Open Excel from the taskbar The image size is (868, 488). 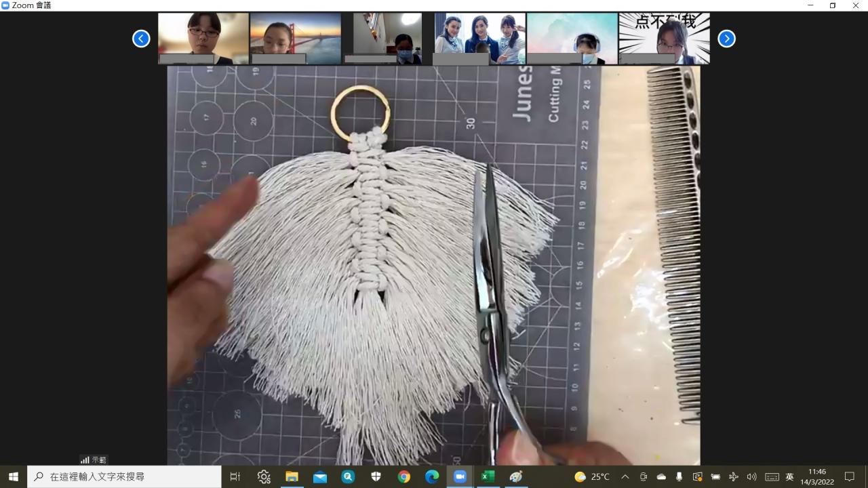[x=488, y=476]
